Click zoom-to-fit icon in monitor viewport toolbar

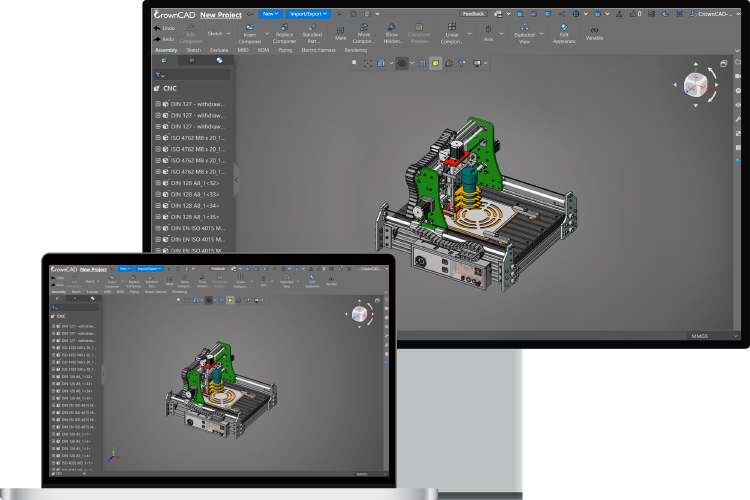pos(367,63)
